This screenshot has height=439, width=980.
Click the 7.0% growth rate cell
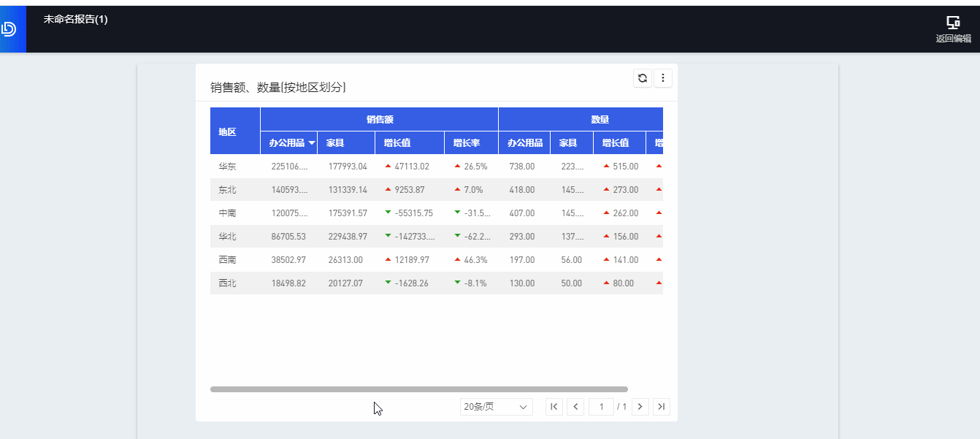[x=472, y=190]
